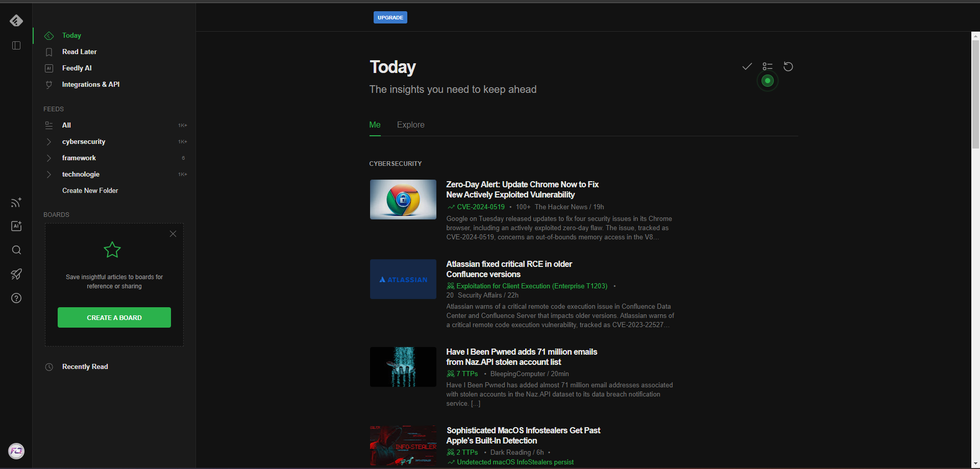
Task: Open the Read Later section
Action: (79, 52)
